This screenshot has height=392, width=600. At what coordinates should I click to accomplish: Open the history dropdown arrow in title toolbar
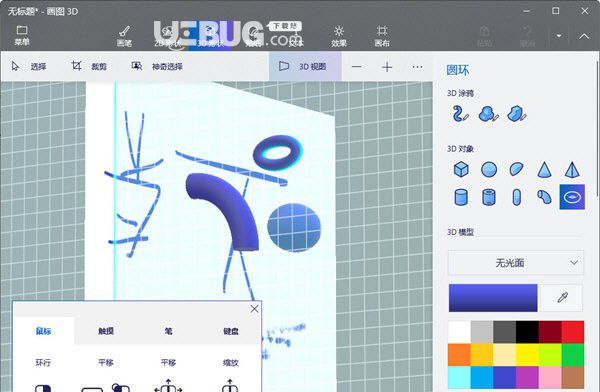(x=559, y=36)
